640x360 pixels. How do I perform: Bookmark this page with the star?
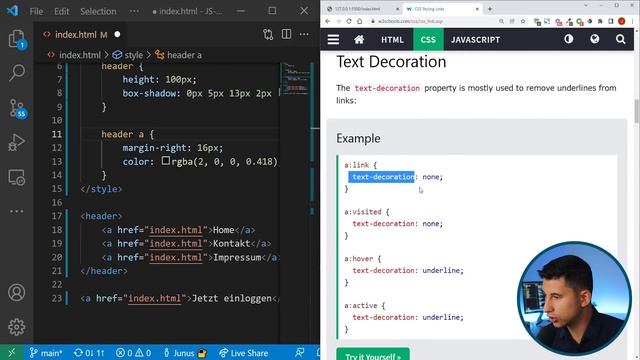point(523,21)
